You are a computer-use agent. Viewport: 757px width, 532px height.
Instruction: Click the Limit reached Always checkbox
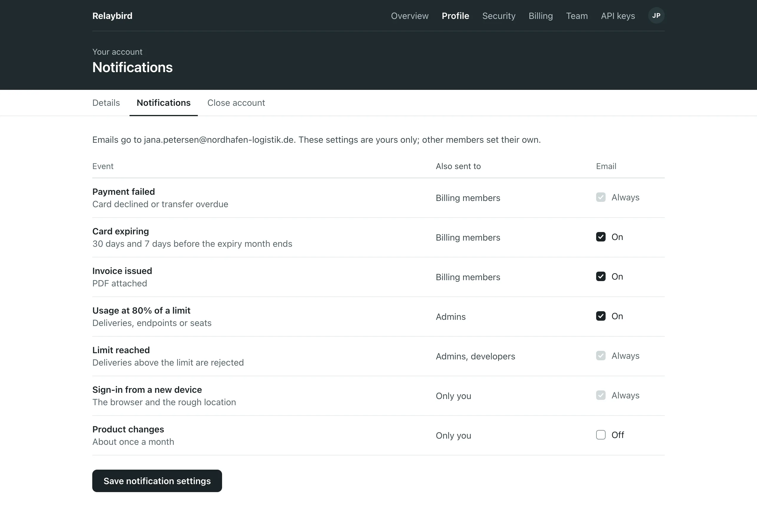(x=601, y=356)
